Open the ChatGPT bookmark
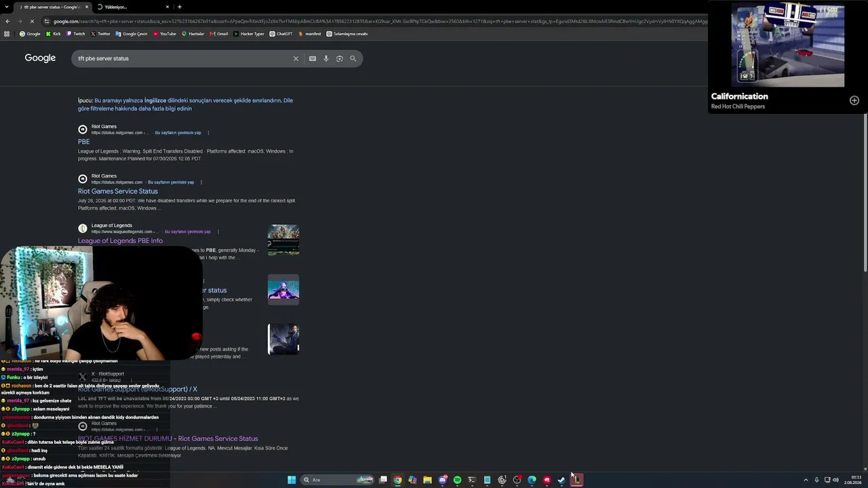Viewport: 868px width, 488px height. click(x=281, y=34)
